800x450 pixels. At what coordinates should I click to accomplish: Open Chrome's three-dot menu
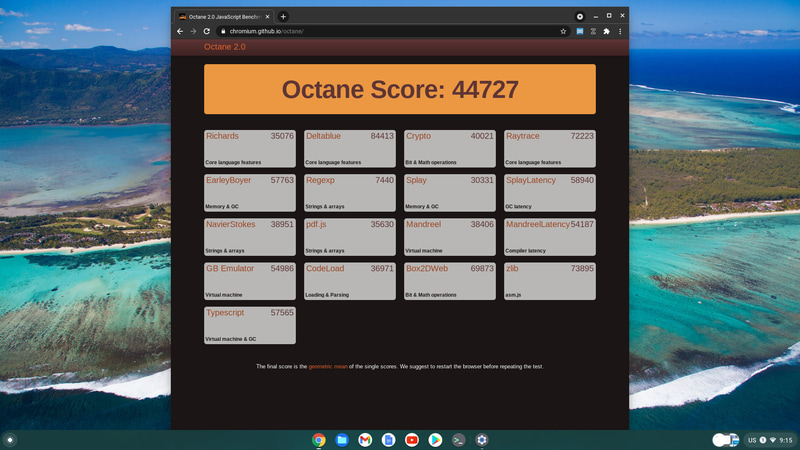pos(620,31)
